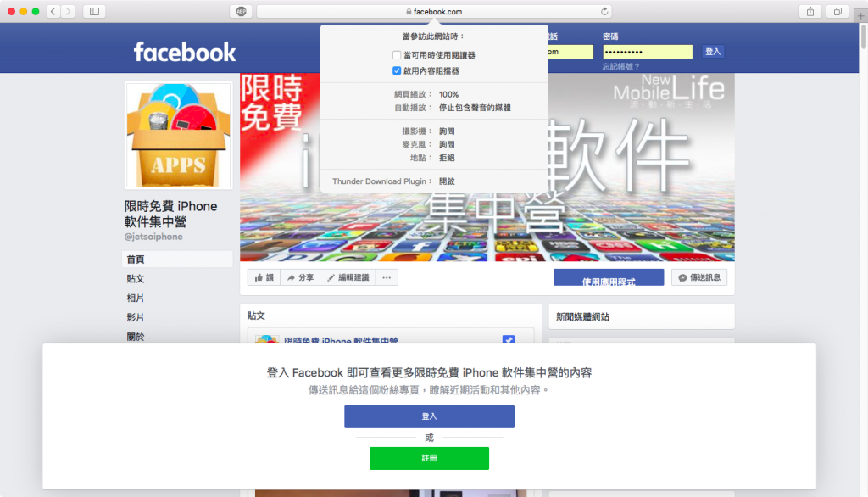This screenshot has height=497, width=868.
Task: Click the facebook logo
Action: click(x=184, y=52)
